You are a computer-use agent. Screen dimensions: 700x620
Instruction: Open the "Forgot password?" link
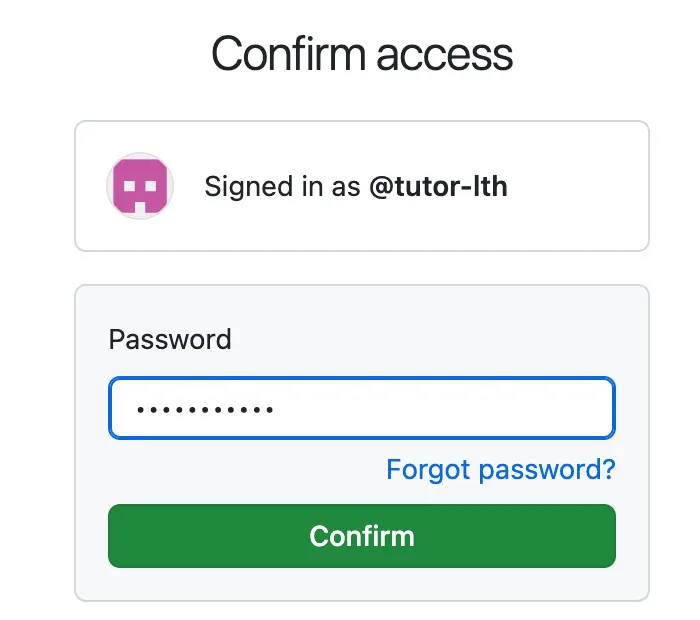coord(501,469)
